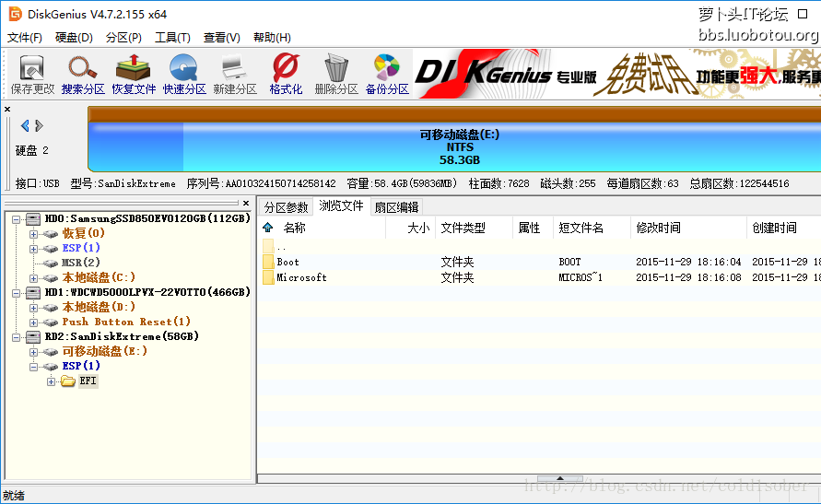Click the Delete Partition (删除分区) icon

point(336,75)
